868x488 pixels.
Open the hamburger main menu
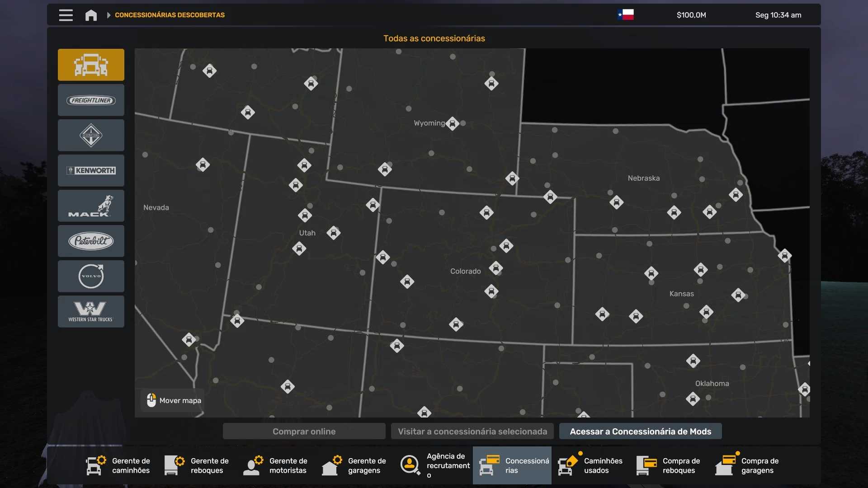[66, 15]
